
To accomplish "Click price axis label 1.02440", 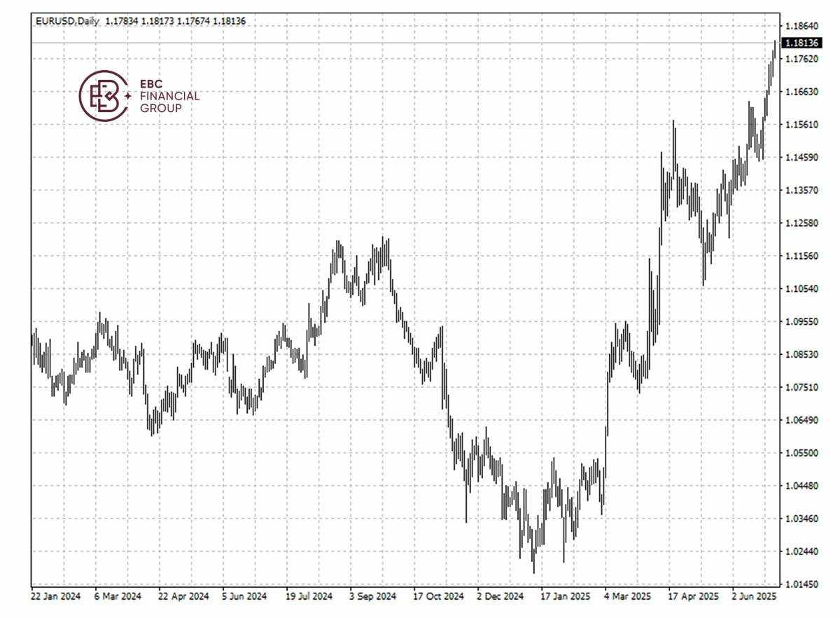I will pos(802,552).
